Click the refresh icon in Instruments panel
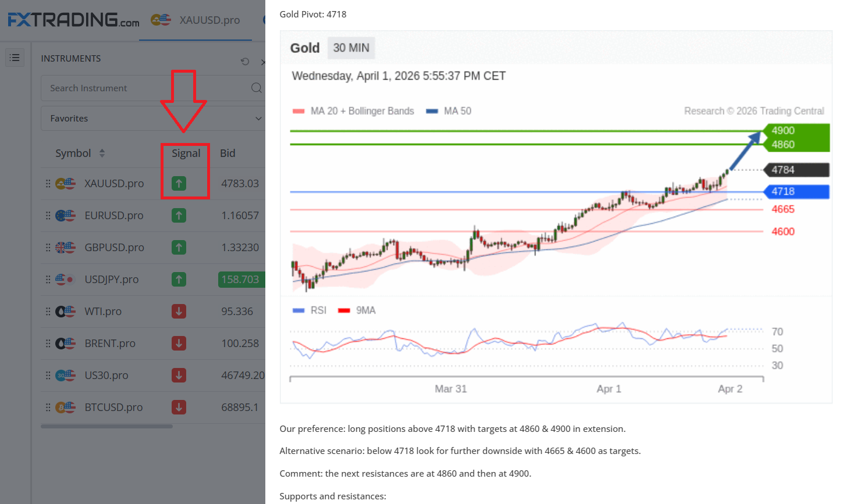Viewport: 846px width, 504px height. 245,61
